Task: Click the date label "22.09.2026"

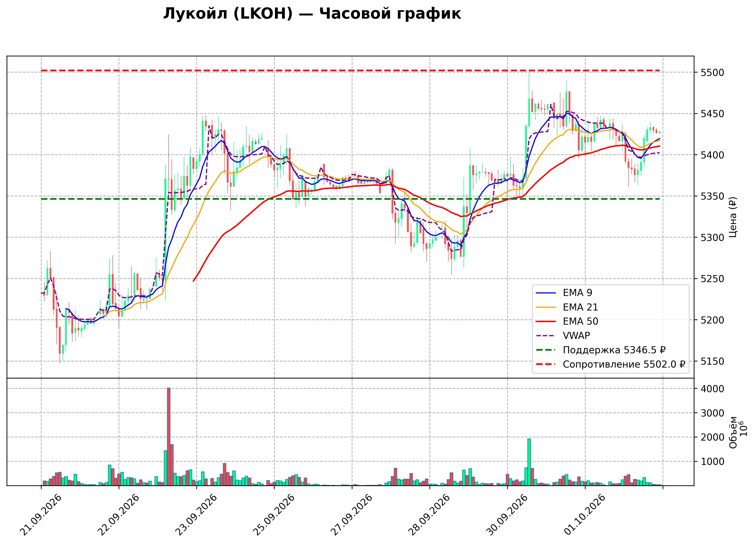Action: click(x=118, y=515)
